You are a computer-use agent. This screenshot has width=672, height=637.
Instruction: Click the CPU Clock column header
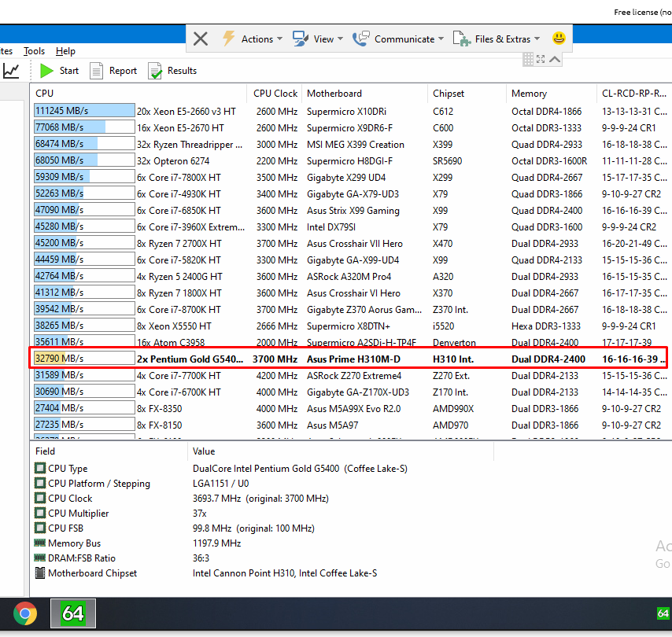point(275,94)
